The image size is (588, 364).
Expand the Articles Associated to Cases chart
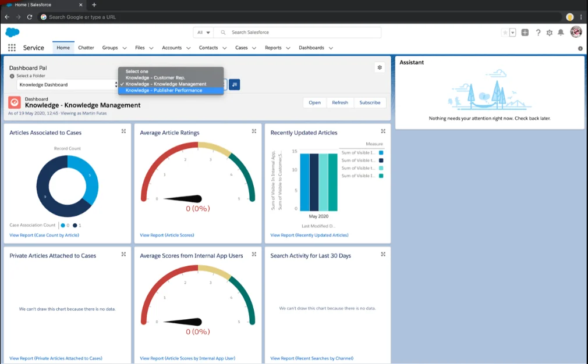coord(123,131)
